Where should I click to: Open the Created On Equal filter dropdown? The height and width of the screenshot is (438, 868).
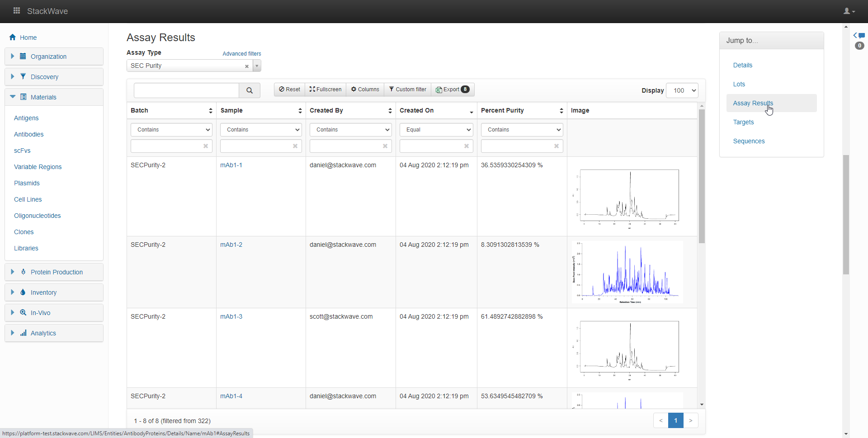436,130
